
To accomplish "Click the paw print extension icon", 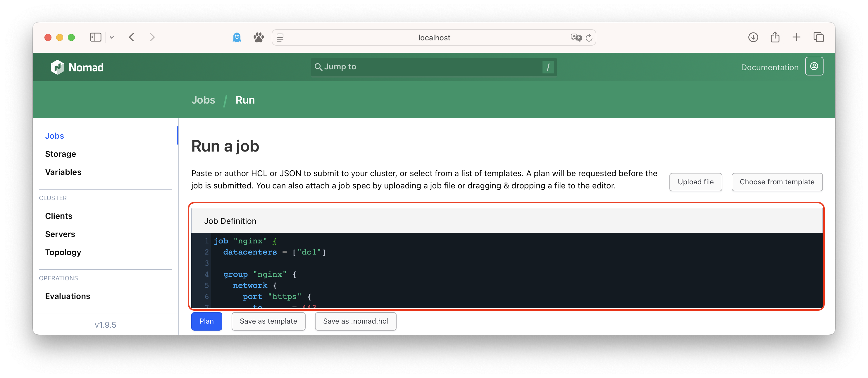I will [259, 37].
